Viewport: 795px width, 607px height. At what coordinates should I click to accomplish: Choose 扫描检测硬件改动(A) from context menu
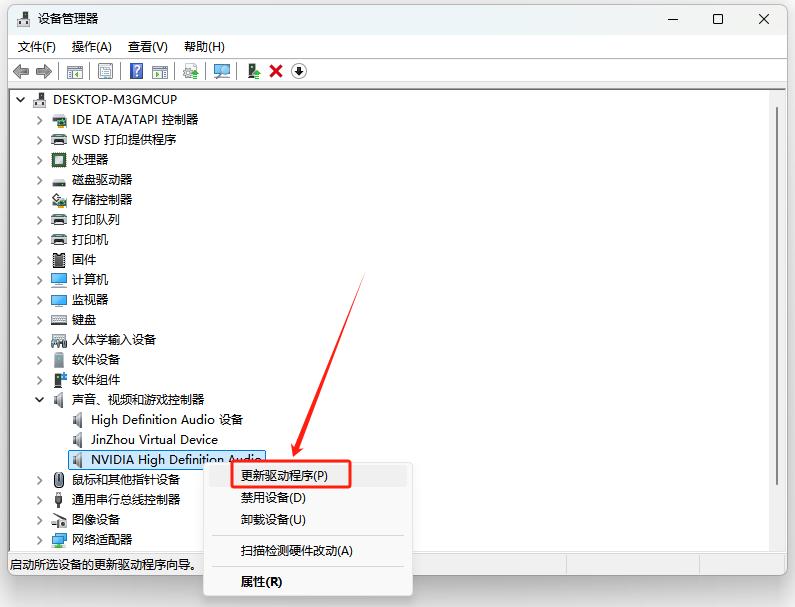click(x=308, y=551)
